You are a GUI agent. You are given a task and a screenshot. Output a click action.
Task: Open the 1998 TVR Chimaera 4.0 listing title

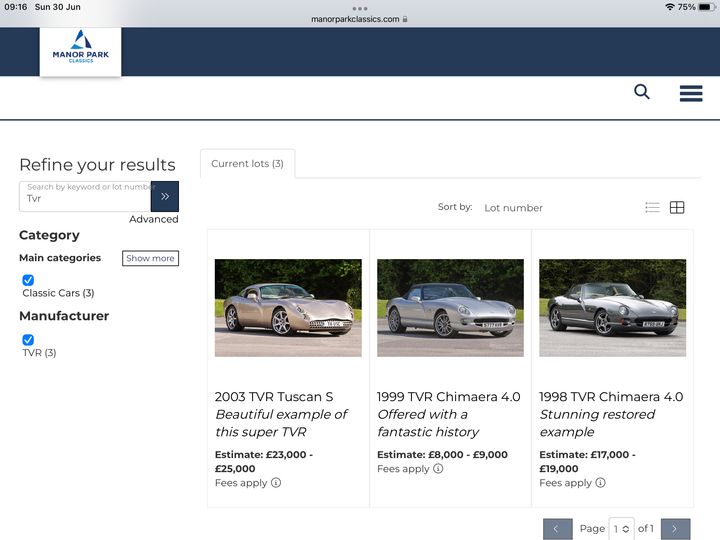pyautogui.click(x=611, y=397)
